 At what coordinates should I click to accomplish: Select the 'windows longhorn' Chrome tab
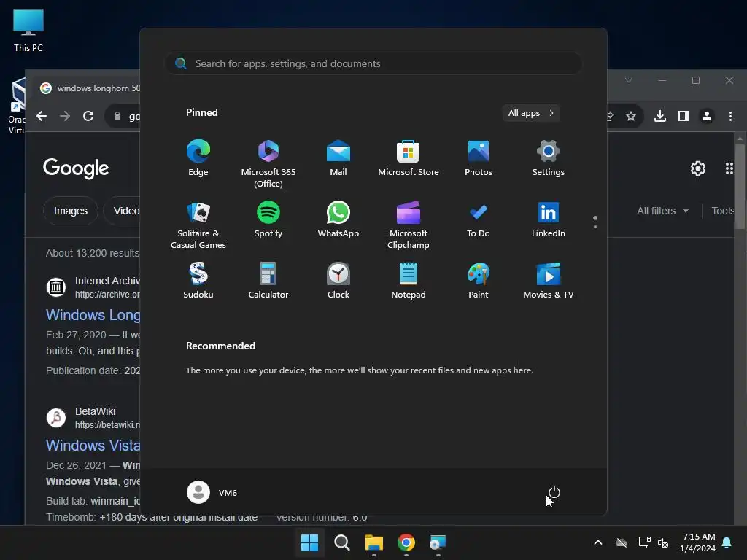pyautogui.click(x=89, y=88)
